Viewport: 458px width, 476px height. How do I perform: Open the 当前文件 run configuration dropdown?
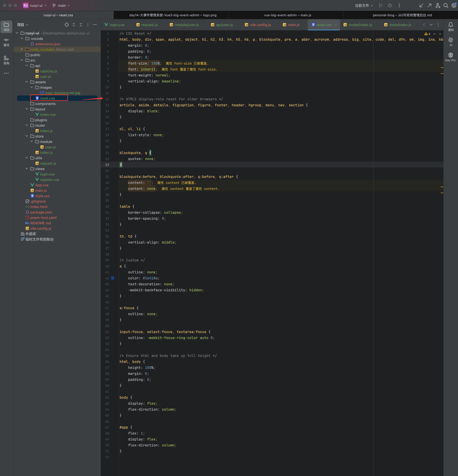(x=364, y=5)
